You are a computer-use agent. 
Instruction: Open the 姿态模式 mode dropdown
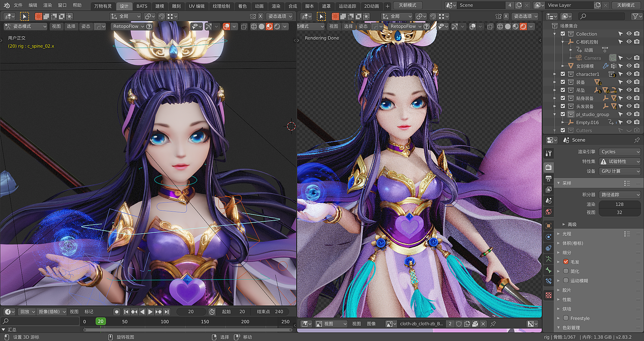26,26
